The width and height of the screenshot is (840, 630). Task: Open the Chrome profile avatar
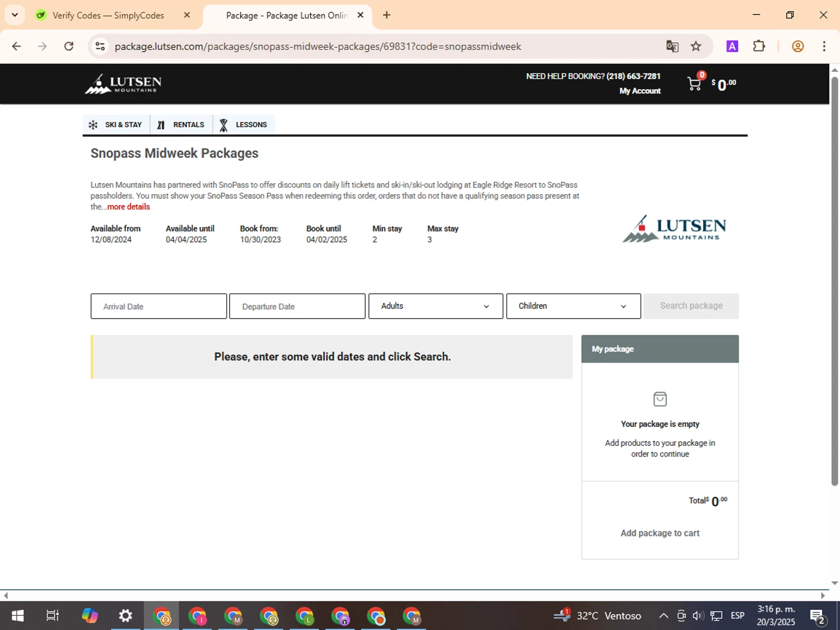[798, 46]
